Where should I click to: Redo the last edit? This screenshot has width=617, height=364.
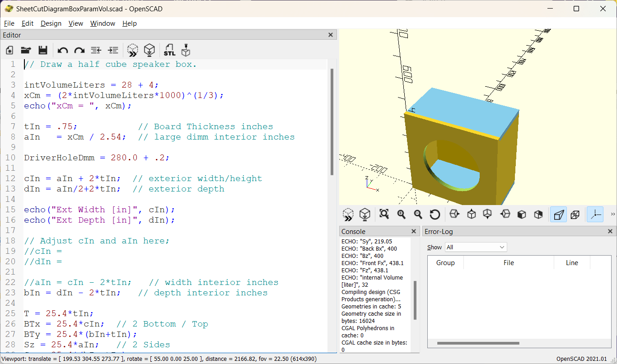(79, 50)
